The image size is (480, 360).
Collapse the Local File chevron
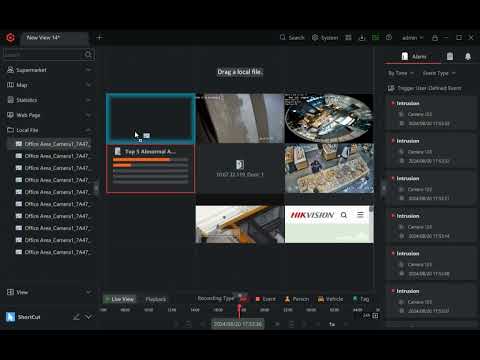(88, 130)
